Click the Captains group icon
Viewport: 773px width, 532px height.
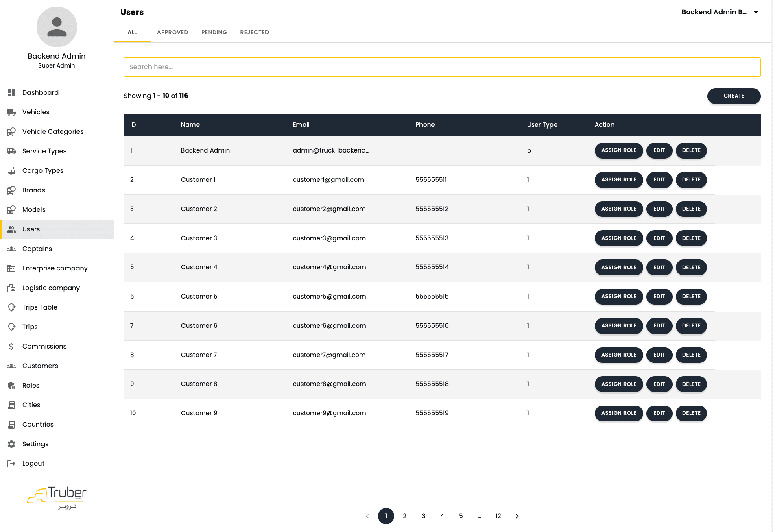pyautogui.click(x=11, y=249)
